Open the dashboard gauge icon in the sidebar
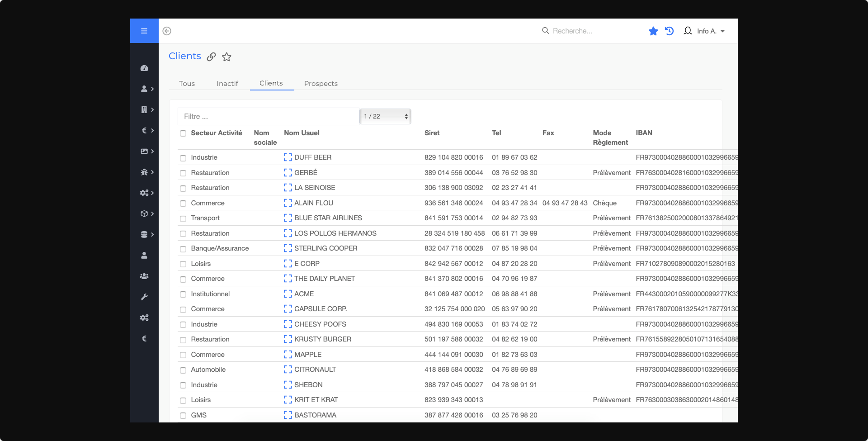The height and width of the screenshot is (441, 868). (x=144, y=68)
